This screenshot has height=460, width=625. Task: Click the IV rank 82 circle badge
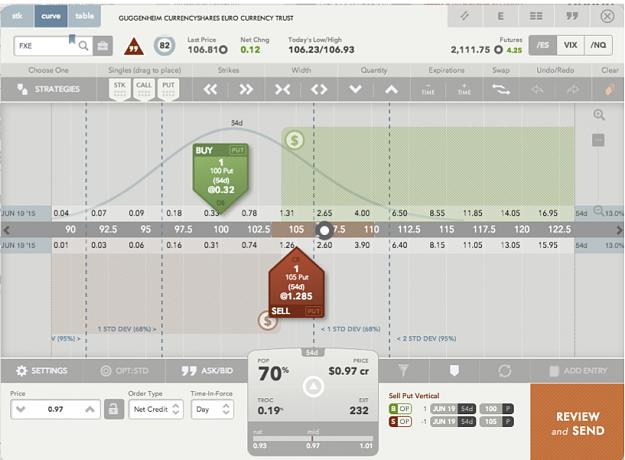pyautogui.click(x=164, y=46)
